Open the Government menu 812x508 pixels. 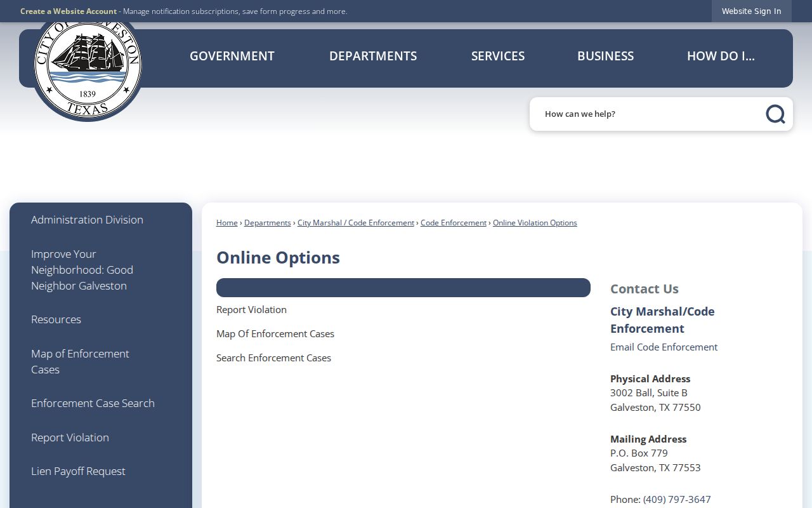coord(232,56)
